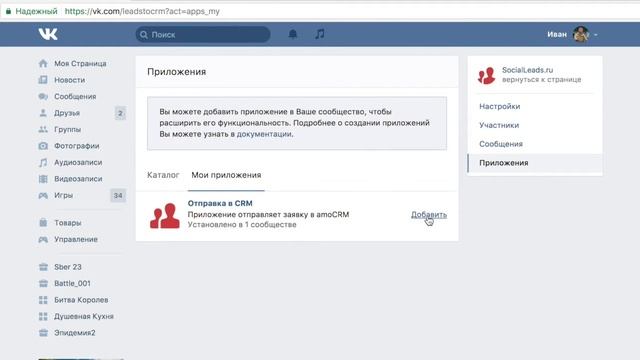The height and width of the screenshot is (360, 640).
Task: Open Друзья list
Action: coord(67,113)
